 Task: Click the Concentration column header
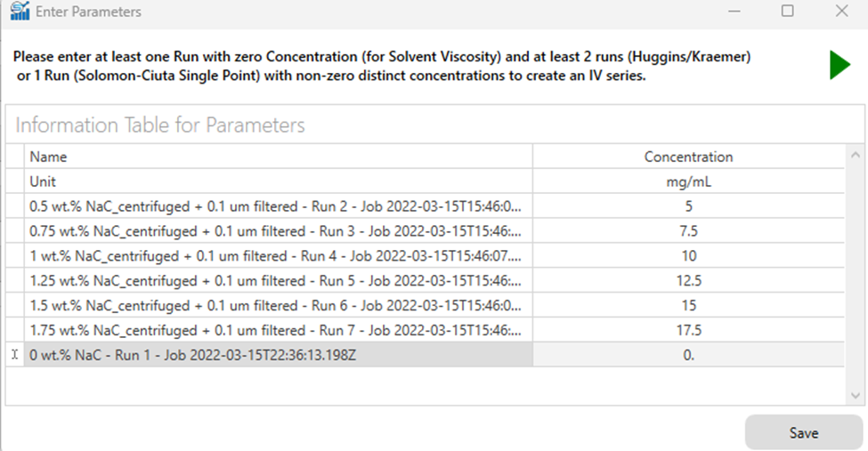pyautogui.click(x=688, y=157)
